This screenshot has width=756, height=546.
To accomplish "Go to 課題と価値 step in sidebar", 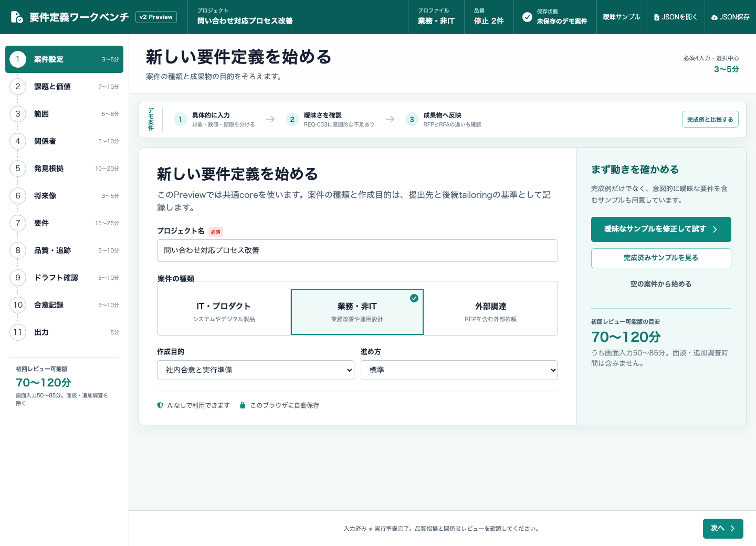I will 64,87.
